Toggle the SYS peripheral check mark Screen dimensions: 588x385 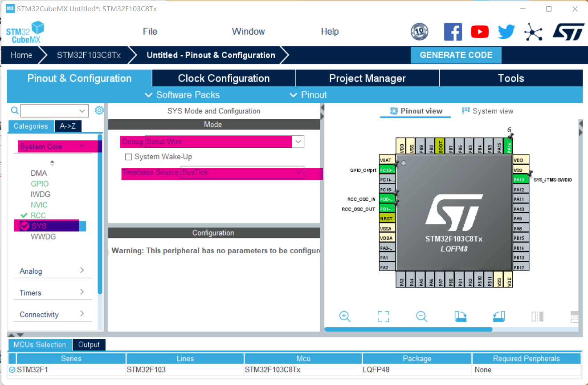click(x=24, y=226)
